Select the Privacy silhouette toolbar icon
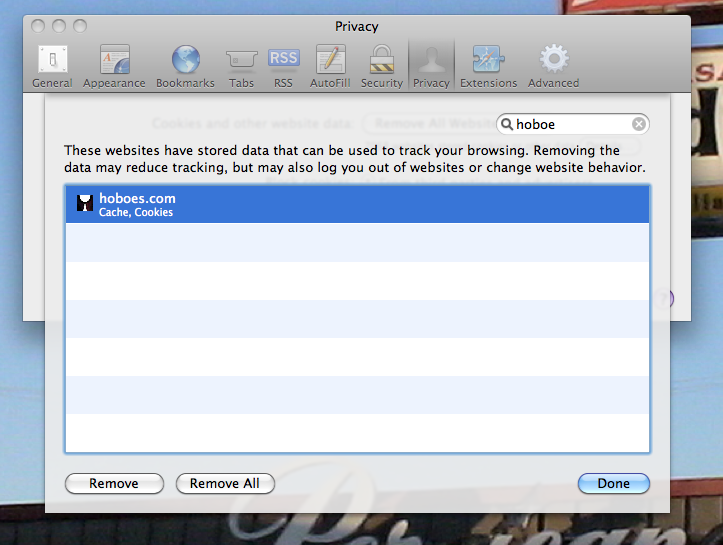The width and height of the screenshot is (723, 545). pos(431,65)
